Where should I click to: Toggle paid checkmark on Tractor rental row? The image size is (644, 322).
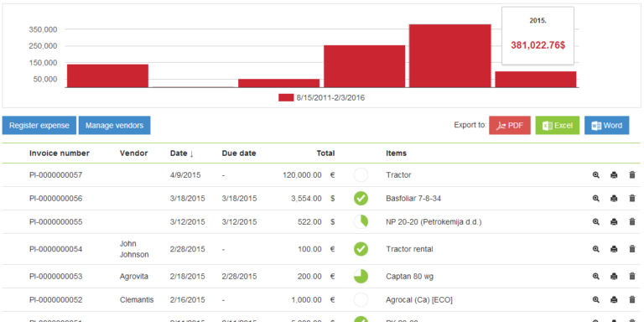point(361,249)
